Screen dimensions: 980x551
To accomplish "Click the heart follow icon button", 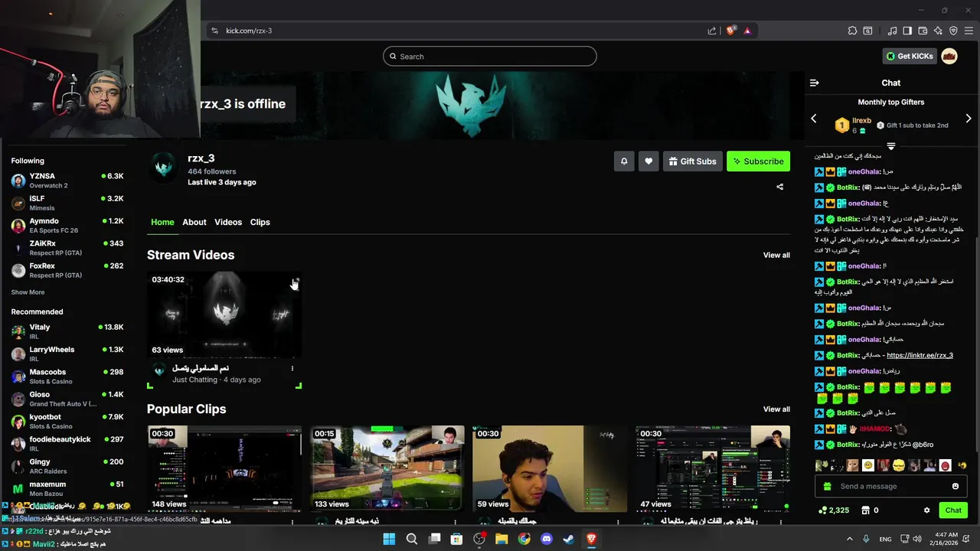I will (648, 161).
